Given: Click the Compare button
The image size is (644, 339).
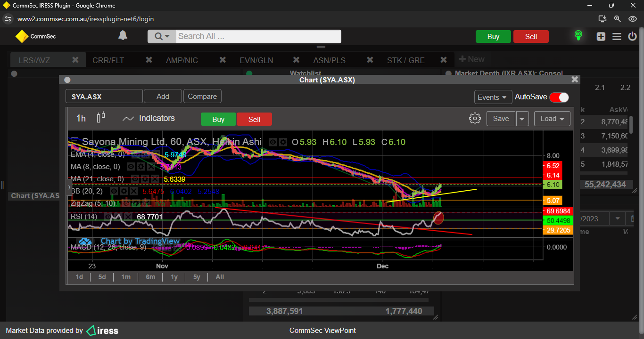Looking at the screenshot, I should 202,97.
